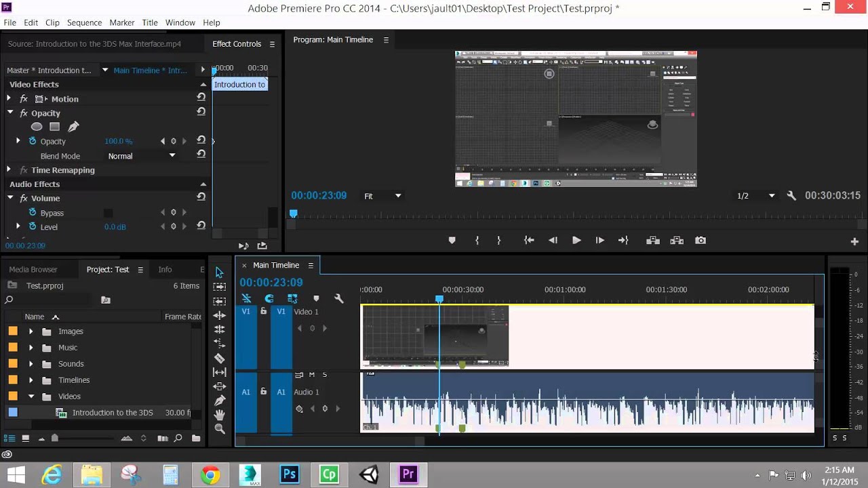
Task: Create ellipse mask under Opacity
Action: (37, 127)
